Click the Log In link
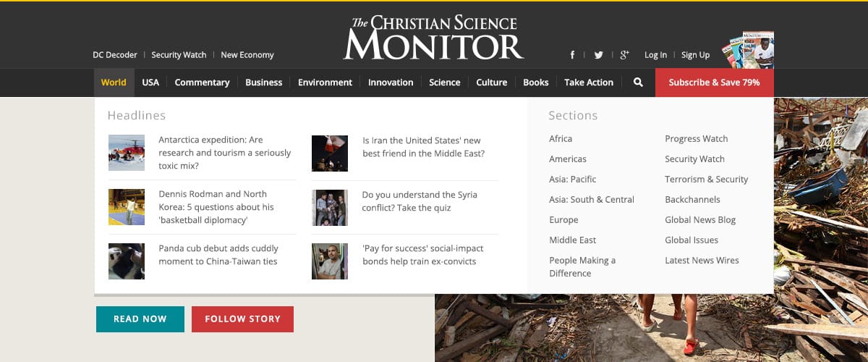This screenshot has width=868, height=362. (655, 55)
